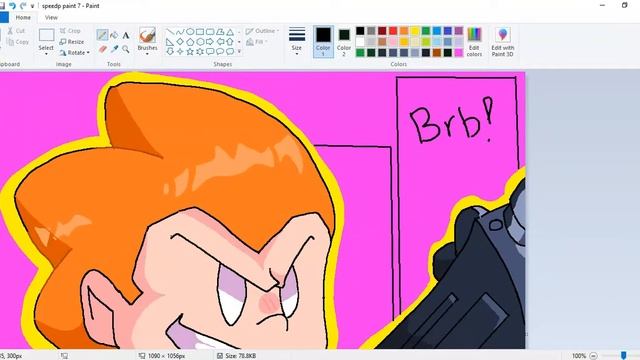Click the Resize button
The image size is (640, 360).
(x=72, y=42)
